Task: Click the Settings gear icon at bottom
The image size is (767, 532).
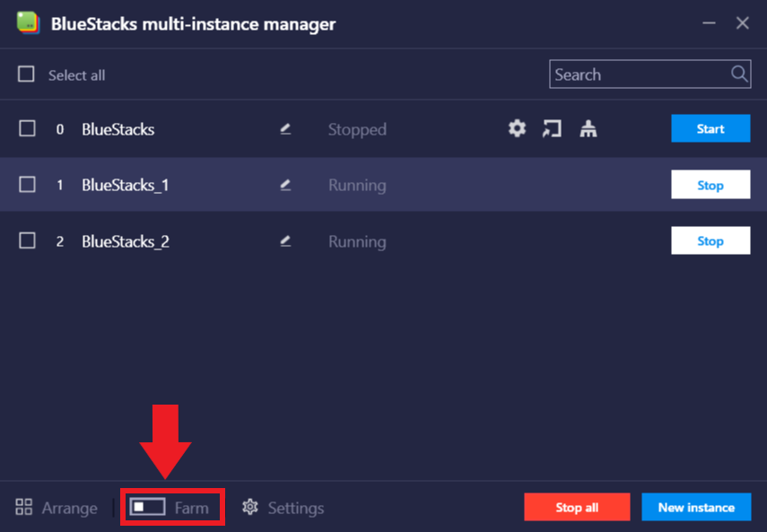Action: (250, 507)
